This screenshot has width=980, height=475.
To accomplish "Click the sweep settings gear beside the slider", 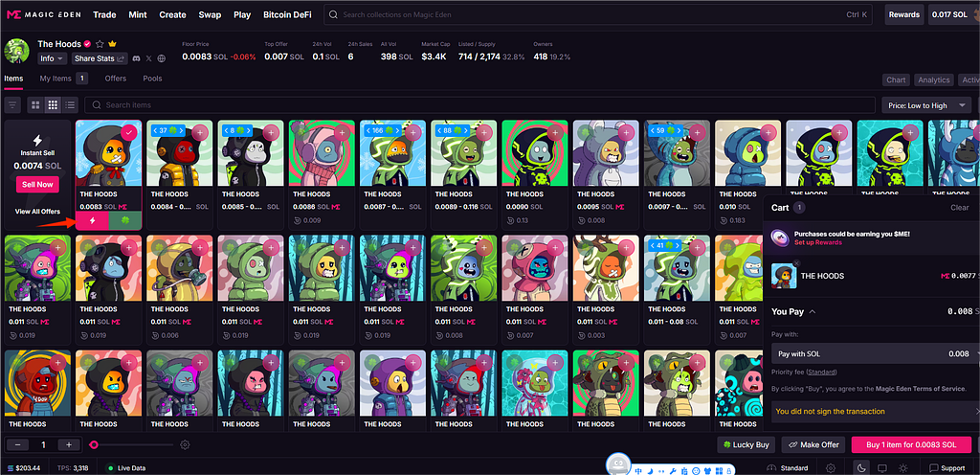I will pyautogui.click(x=185, y=444).
